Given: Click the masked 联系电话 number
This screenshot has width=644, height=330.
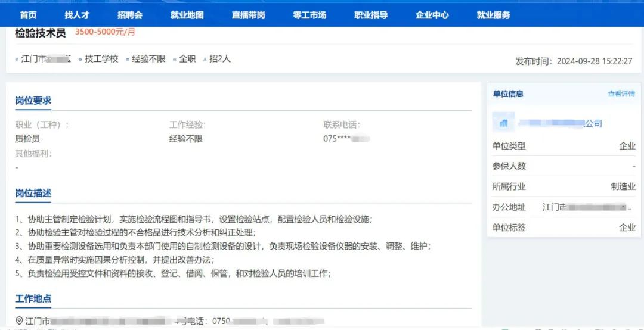Looking at the screenshot, I should coord(346,139).
